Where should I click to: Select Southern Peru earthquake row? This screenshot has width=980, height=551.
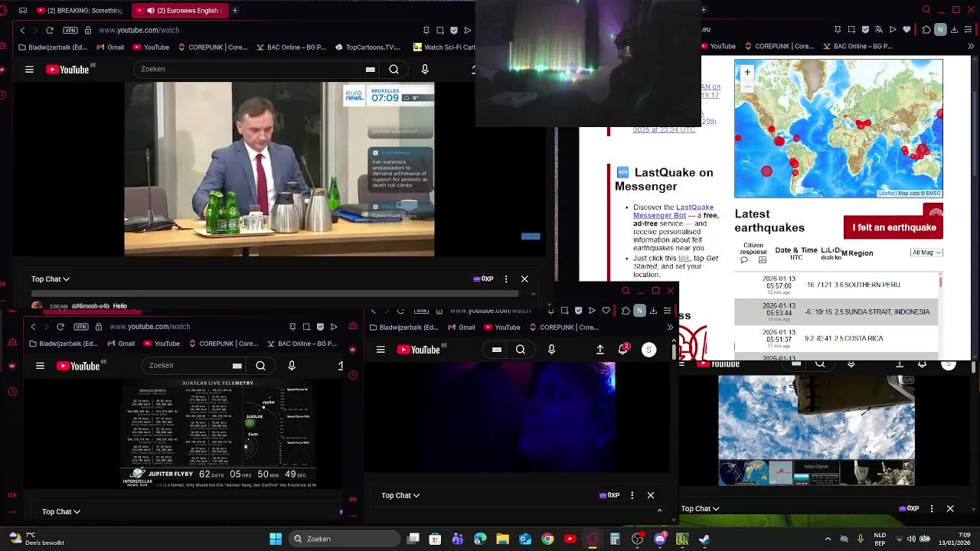click(836, 285)
